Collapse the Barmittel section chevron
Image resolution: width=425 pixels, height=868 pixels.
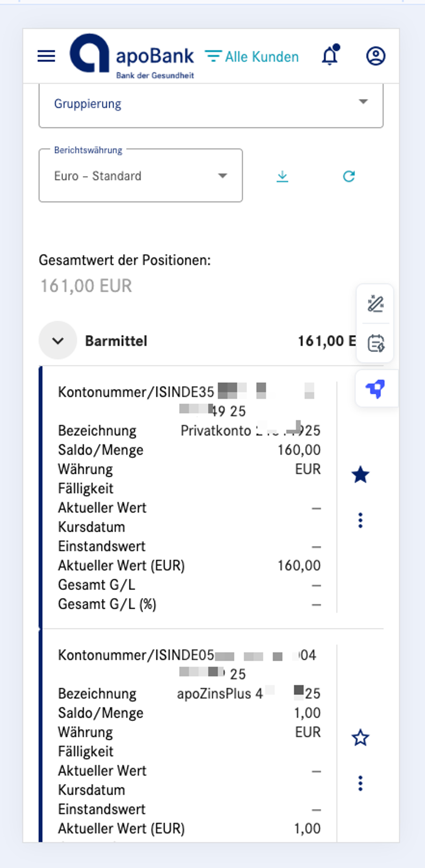point(58,340)
